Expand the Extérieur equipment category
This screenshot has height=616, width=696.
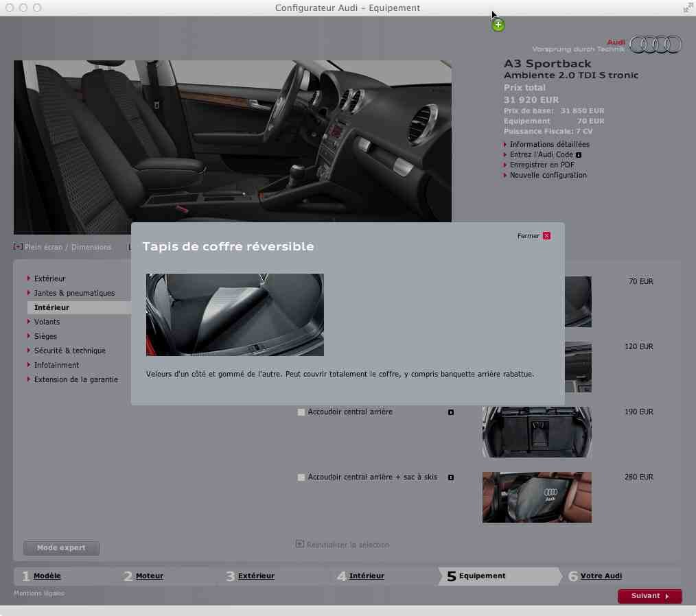coord(49,279)
